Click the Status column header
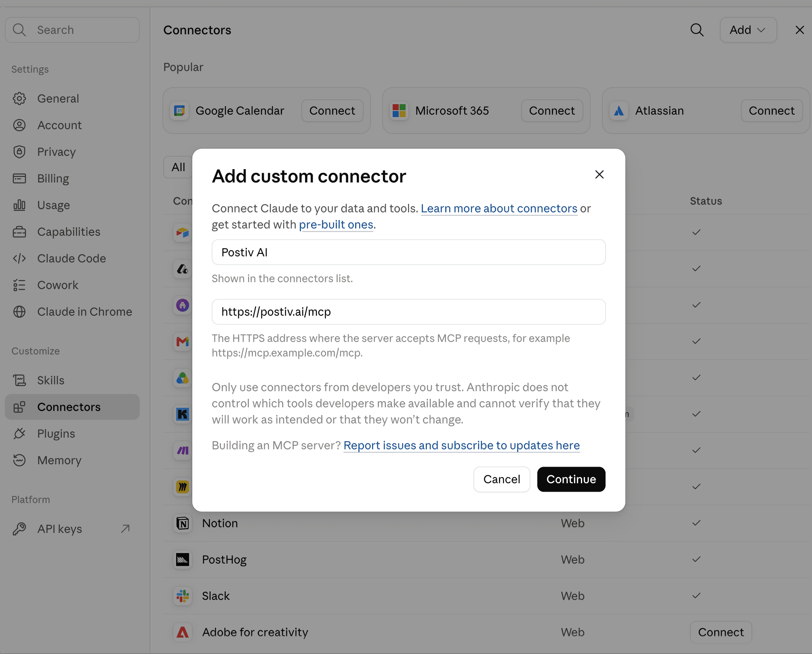 pos(706,201)
